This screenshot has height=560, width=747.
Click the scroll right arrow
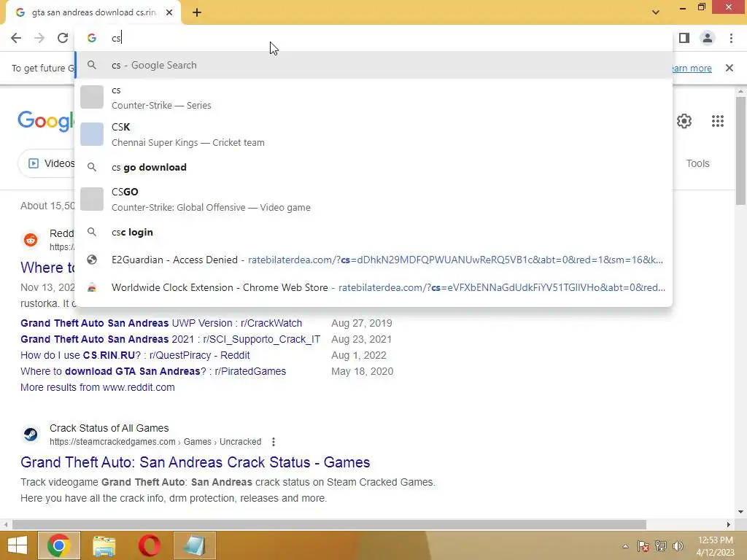pos(728,524)
